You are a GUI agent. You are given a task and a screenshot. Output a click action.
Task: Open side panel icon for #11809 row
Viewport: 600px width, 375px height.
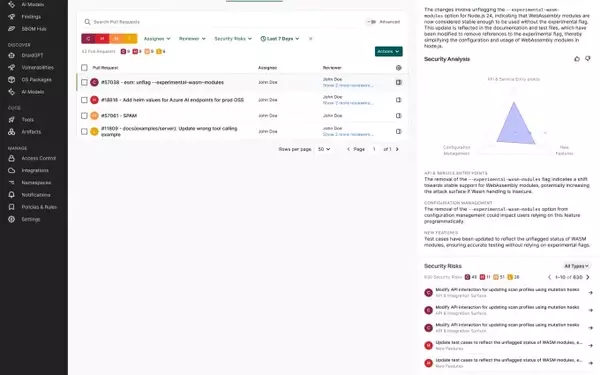(399, 131)
